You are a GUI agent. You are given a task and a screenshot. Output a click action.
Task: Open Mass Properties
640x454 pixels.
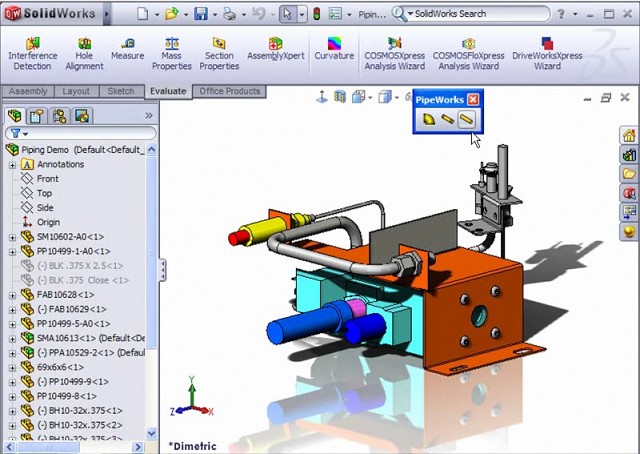pos(171,54)
